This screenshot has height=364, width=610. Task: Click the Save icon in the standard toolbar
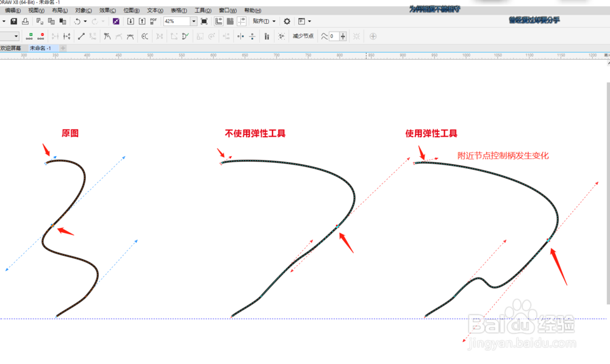(x=13, y=21)
